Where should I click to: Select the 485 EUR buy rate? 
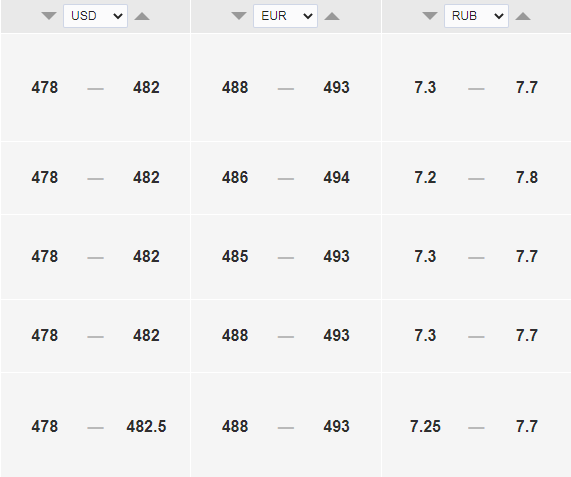click(x=235, y=256)
